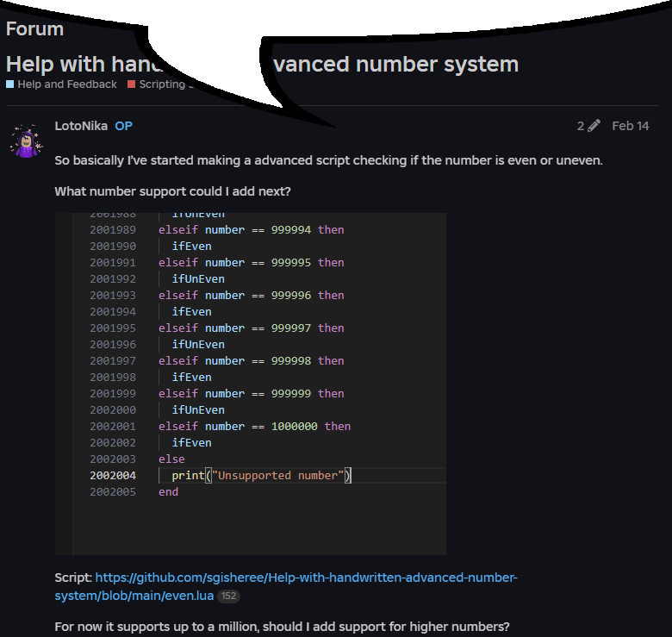Open LotoNika's user profile name
The width and height of the screenshot is (672, 637).
[81, 126]
